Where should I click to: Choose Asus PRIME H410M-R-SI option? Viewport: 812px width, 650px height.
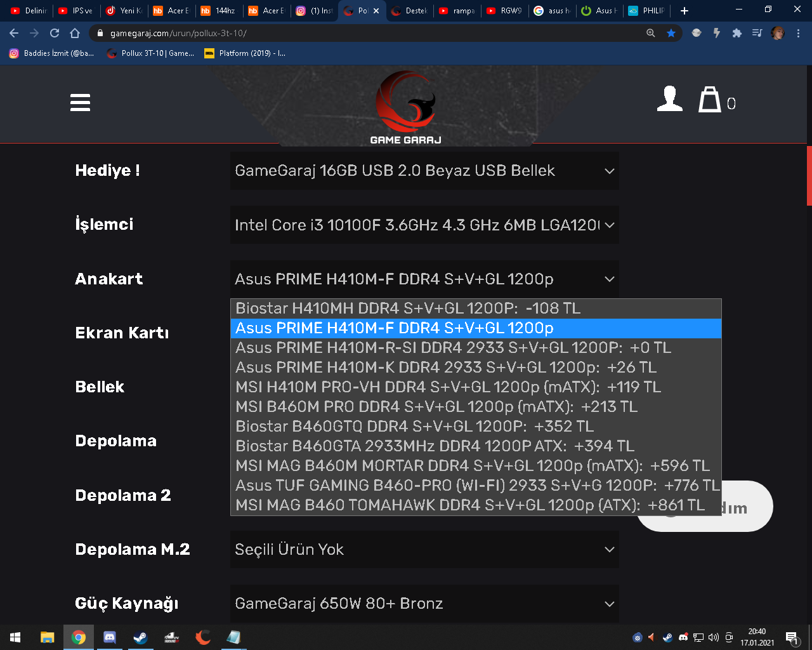click(x=476, y=348)
